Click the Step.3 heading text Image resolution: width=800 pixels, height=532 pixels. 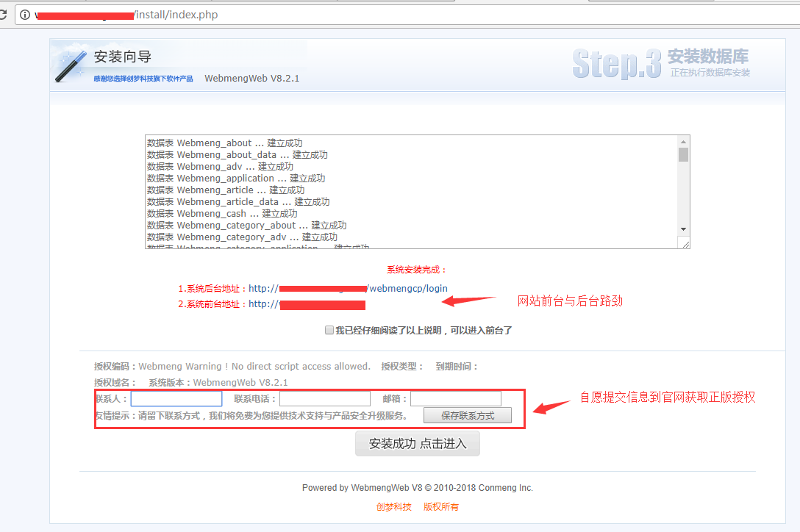(x=616, y=64)
